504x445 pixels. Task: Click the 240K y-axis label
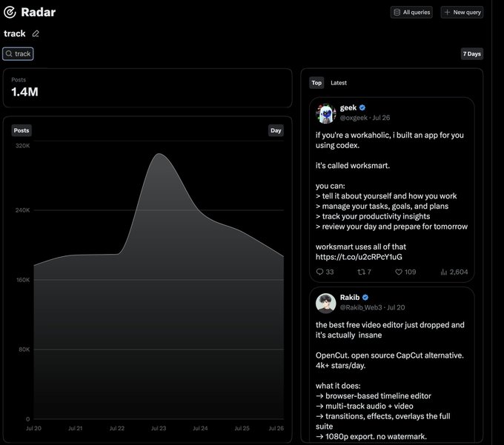pyautogui.click(x=22, y=210)
